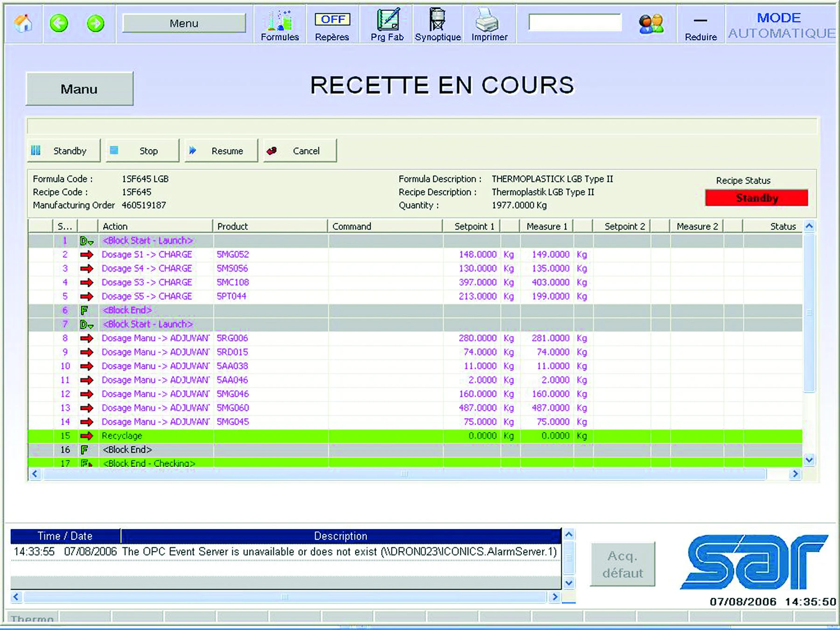840x630 pixels.
Task: Navigate forward with the green right arrow
Action: (96, 23)
